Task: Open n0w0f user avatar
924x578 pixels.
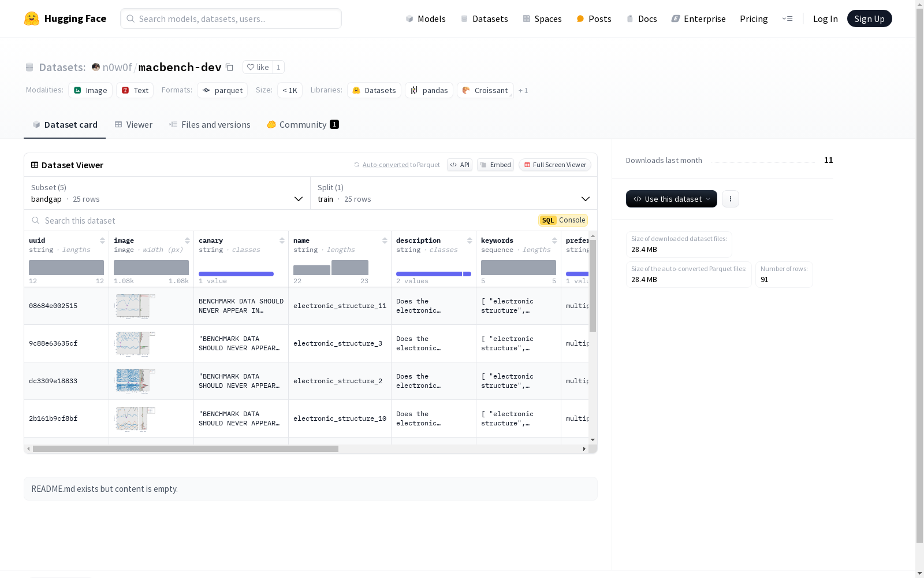Action: (x=96, y=67)
